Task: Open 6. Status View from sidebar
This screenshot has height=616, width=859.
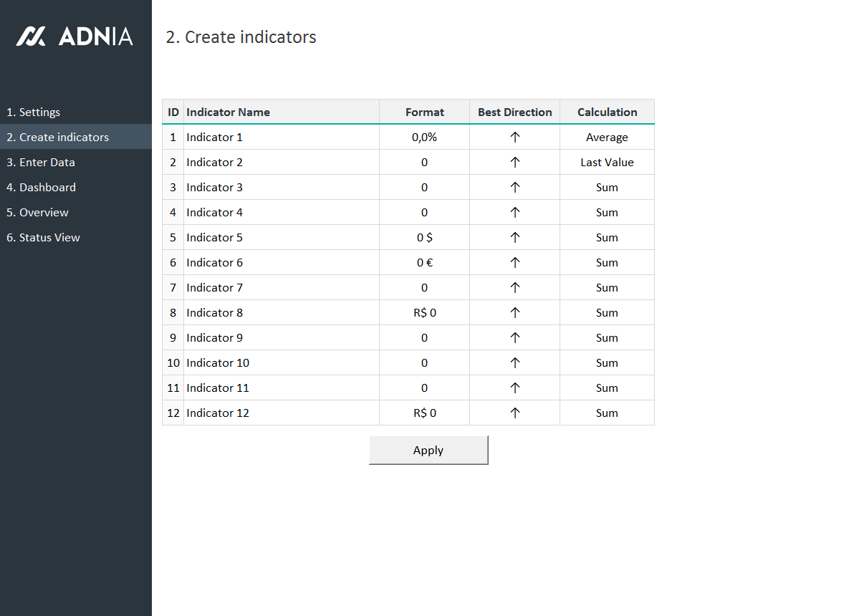Action: 44,238
